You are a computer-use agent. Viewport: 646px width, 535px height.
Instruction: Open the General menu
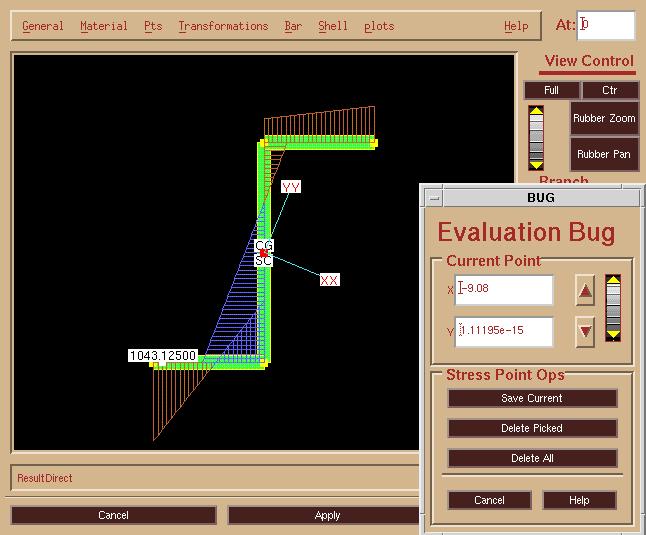[43, 26]
